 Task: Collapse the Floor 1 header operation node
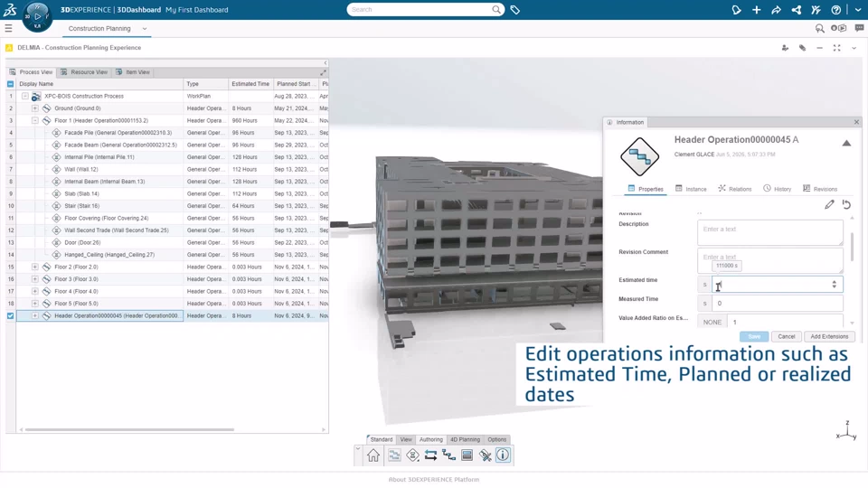(35, 120)
